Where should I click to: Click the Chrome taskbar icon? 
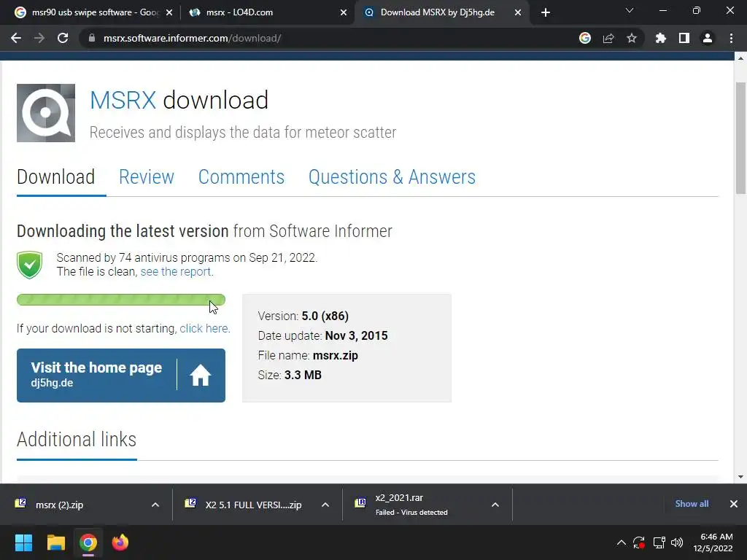88,542
